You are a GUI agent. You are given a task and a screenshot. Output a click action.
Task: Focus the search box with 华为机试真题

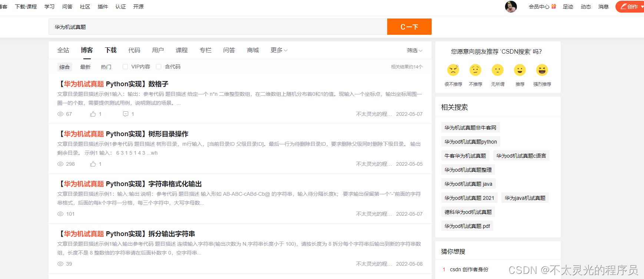[218, 27]
